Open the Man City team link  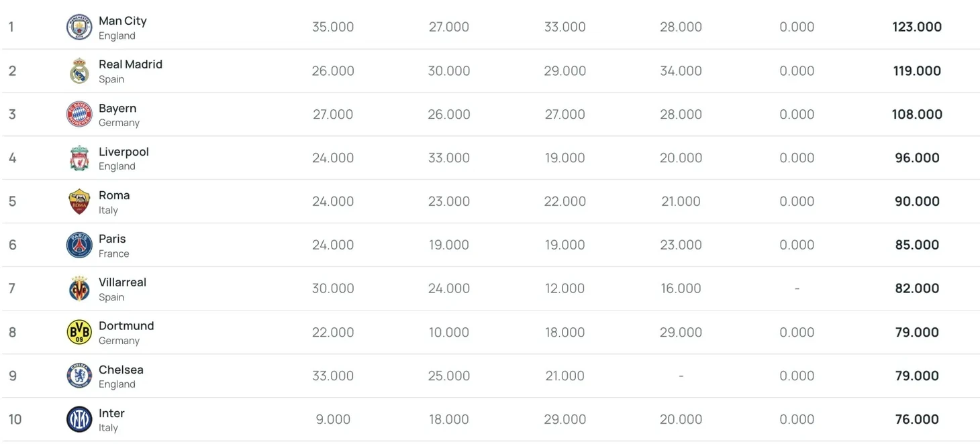tap(123, 21)
